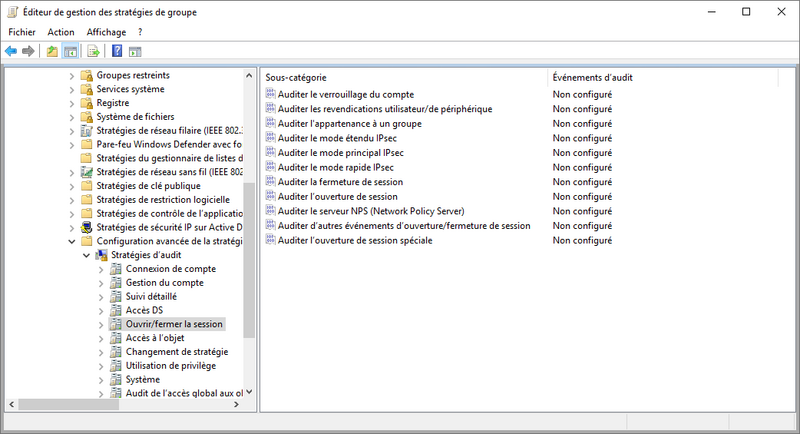Click the Back arrow toolbar icon
Viewport: 800px width, 434px height.
(x=11, y=51)
